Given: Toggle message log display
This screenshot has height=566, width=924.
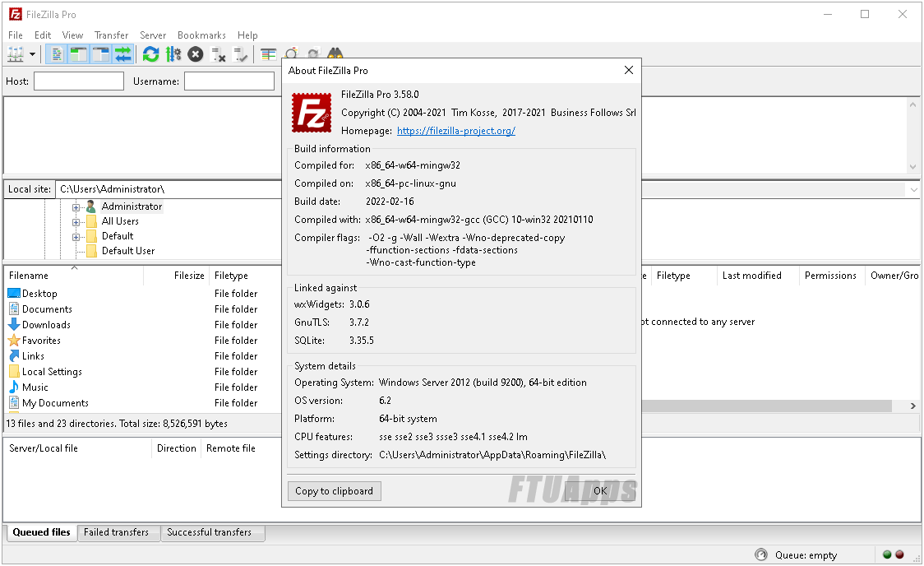Looking at the screenshot, I should tap(56, 55).
